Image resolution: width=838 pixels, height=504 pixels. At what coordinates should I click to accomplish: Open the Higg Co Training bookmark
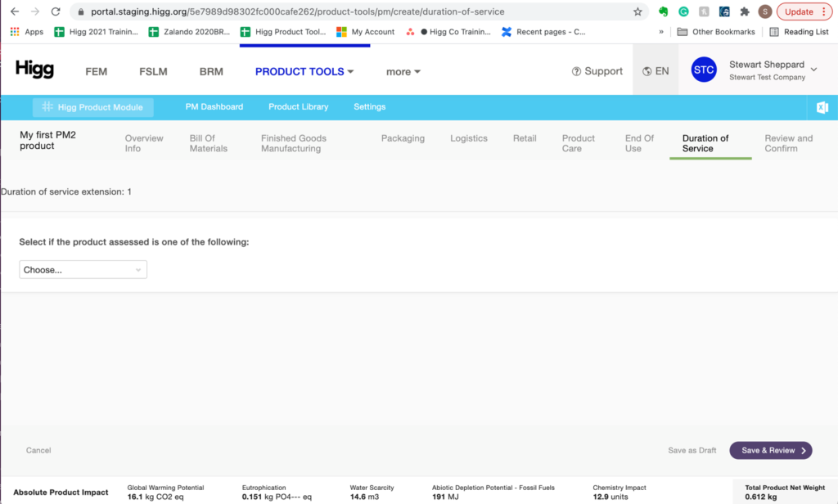click(x=448, y=32)
